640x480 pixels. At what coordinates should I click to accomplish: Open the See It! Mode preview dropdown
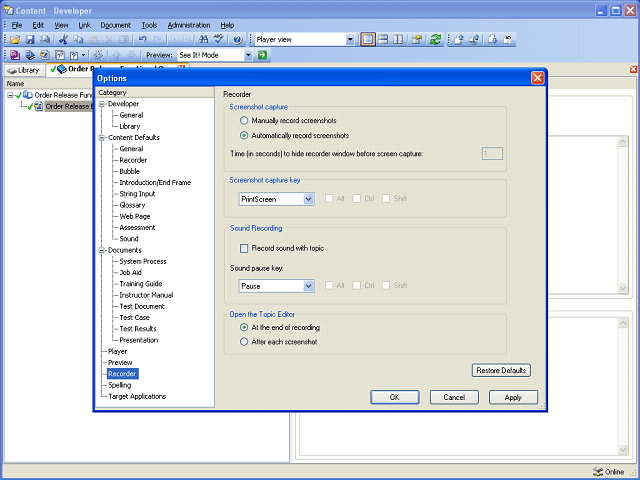[248, 55]
